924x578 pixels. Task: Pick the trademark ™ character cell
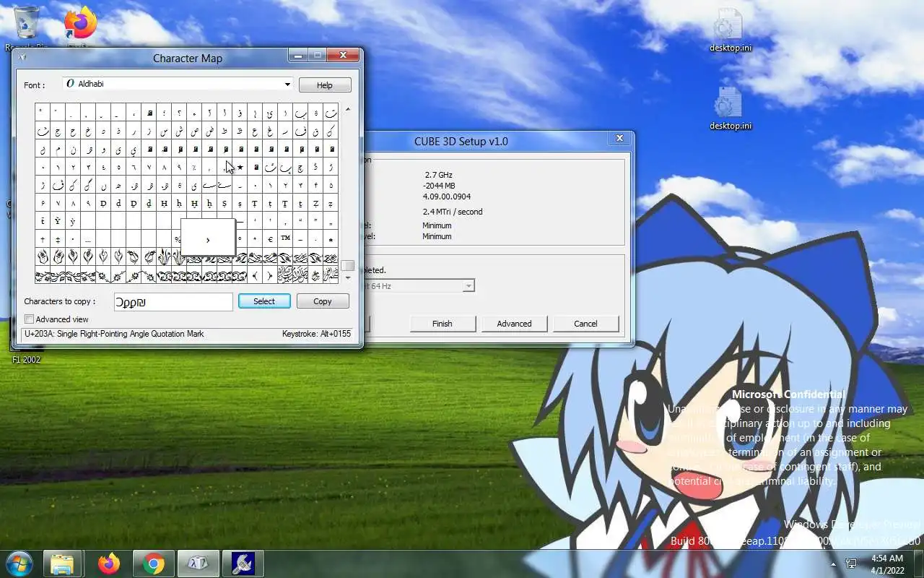click(285, 239)
